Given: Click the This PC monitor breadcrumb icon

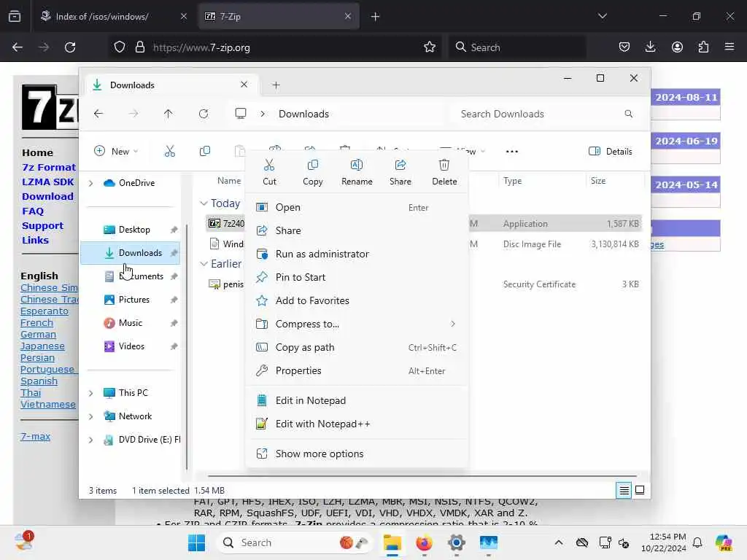Looking at the screenshot, I should [241, 113].
